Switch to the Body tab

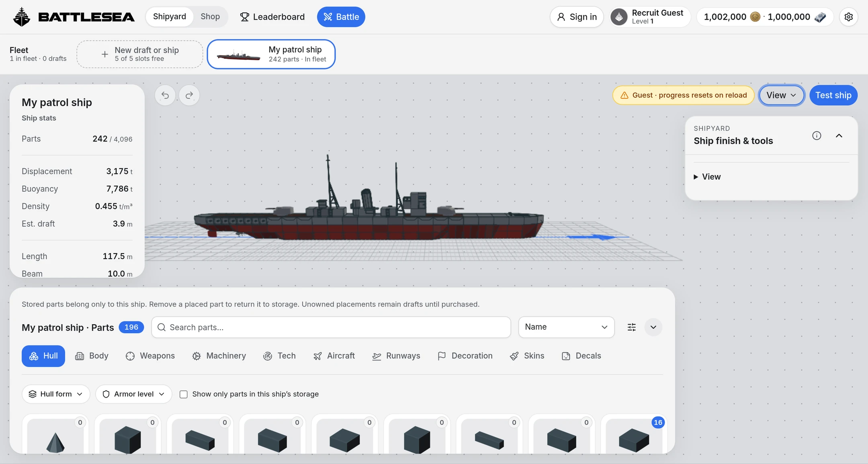[92, 356]
